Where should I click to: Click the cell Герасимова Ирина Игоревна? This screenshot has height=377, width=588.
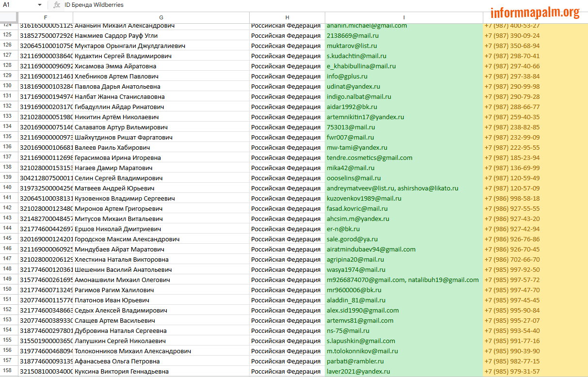tap(161, 157)
